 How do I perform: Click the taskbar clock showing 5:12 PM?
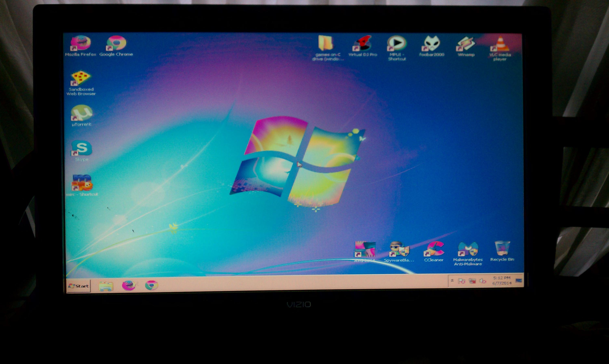coord(502,281)
